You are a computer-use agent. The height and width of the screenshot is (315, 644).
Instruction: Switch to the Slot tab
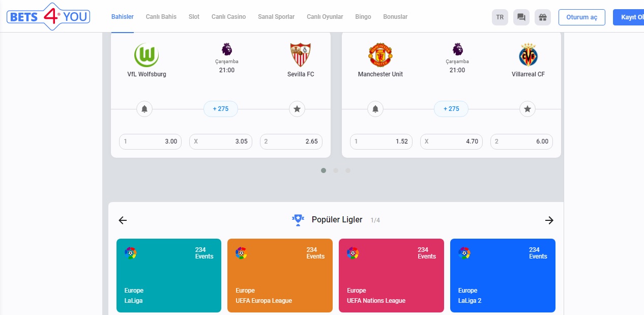coord(194,17)
